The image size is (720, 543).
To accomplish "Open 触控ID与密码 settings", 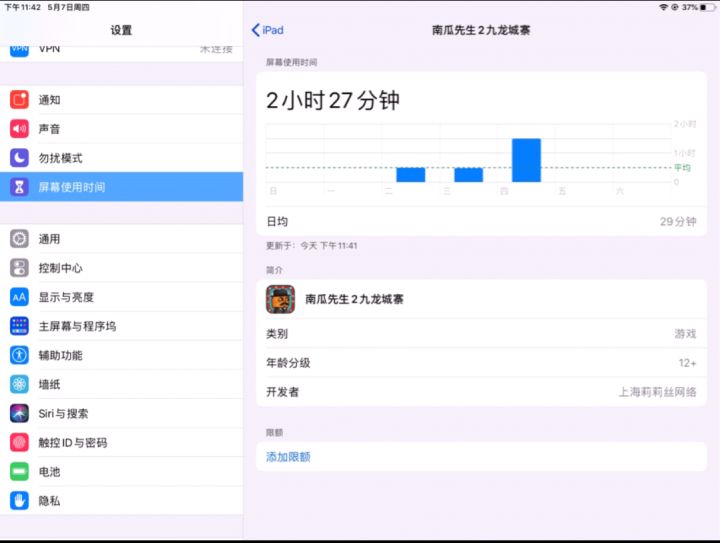I will click(x=121, y=442).
